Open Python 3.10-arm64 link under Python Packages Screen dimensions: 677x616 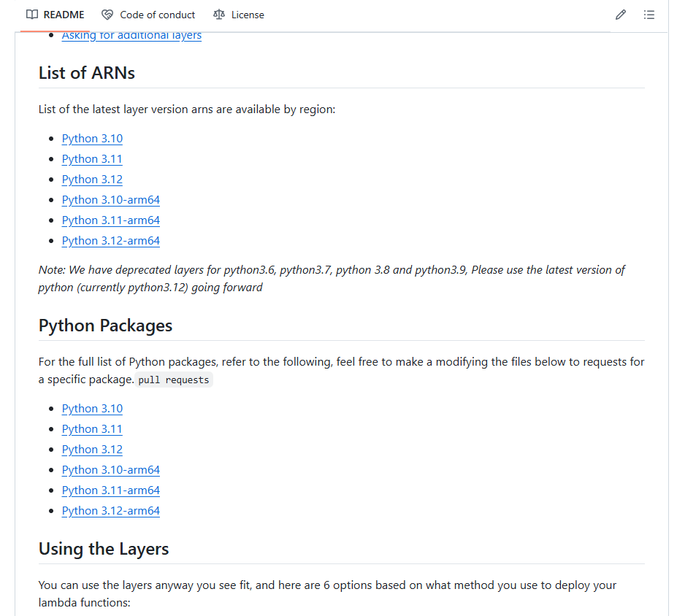(x=110, y=470)
